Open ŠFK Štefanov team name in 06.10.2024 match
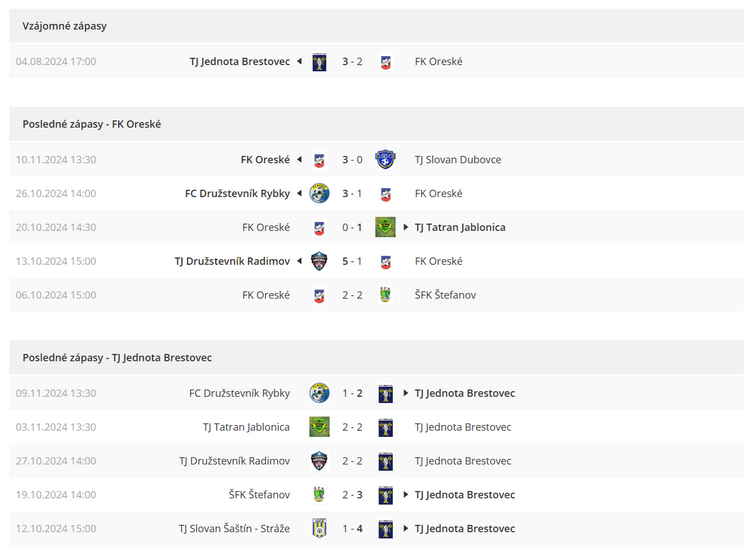The height and width of the screenshot is (555, 750). coord(445,295)
